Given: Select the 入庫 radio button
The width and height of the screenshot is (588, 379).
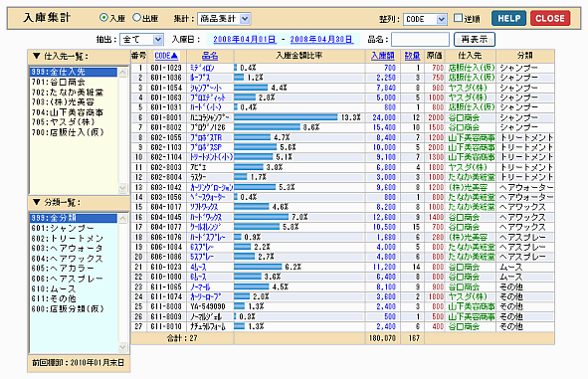Looking at the screenshot, I should coord(103,18).
